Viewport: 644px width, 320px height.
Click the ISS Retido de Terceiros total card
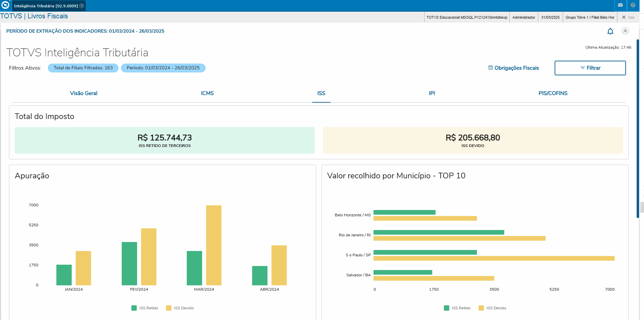(x=165, y=140)
